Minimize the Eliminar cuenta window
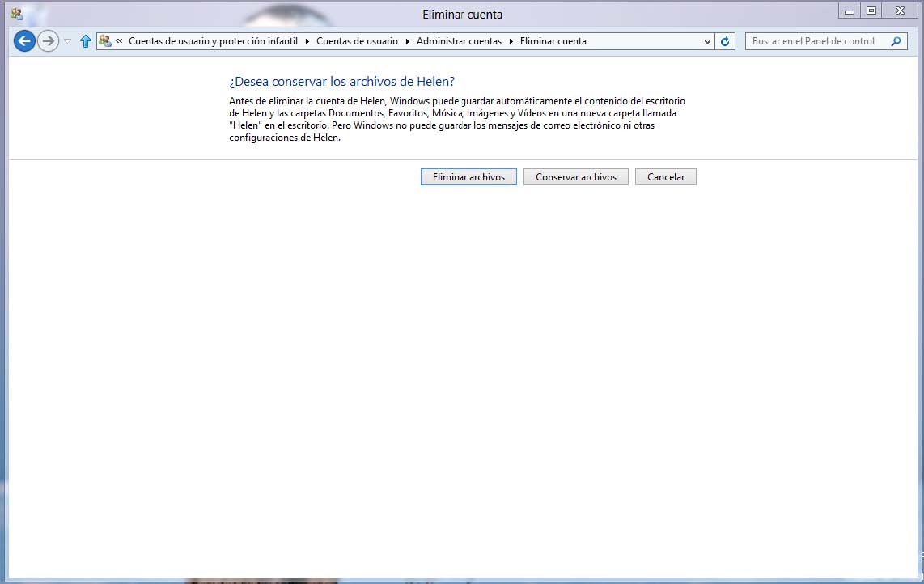This screenshot has height=584, width=924. tap(848, 11)
